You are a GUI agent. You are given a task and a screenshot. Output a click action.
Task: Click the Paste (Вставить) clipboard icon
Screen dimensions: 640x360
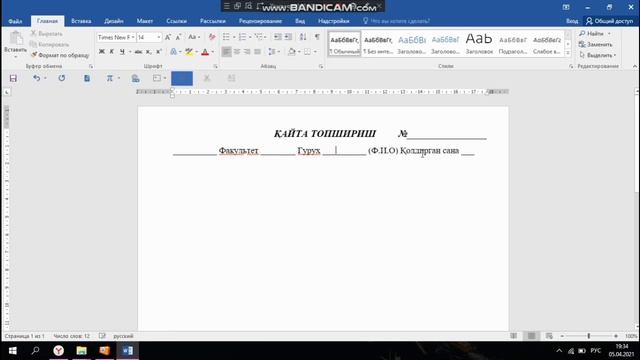(16, 38)
